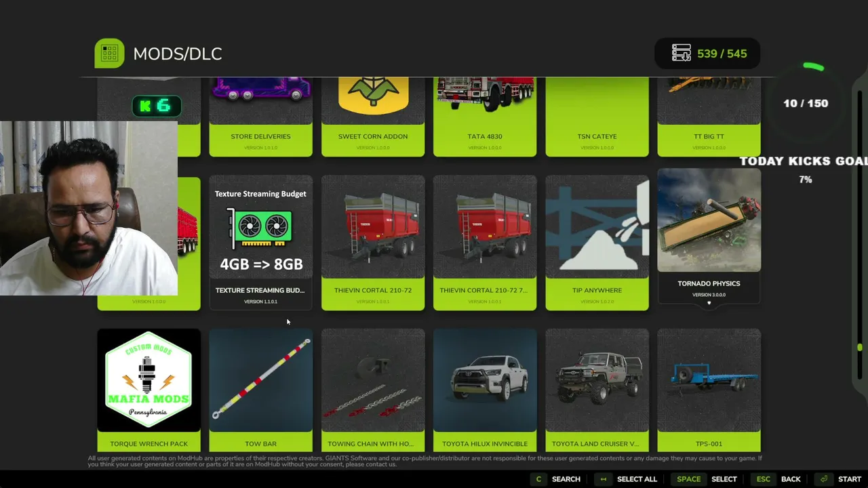Choose the Search button
Image resolution: width=868 pixels, height=488 pixels.
566,479
